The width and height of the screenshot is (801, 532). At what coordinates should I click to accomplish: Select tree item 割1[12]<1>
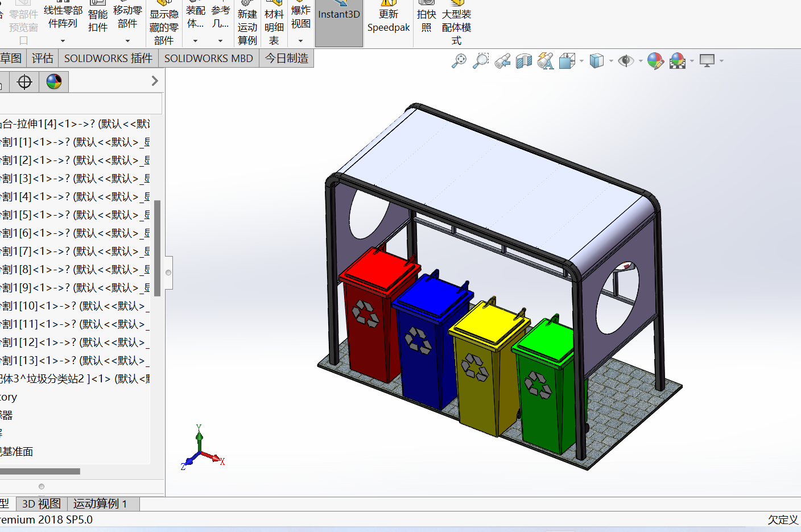tap(75, 343)
